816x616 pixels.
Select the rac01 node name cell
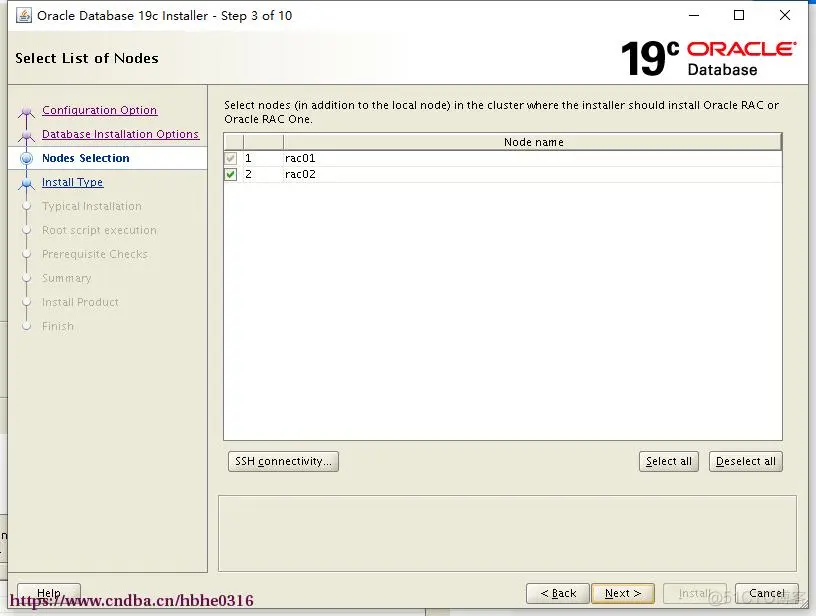pos(532,158)
